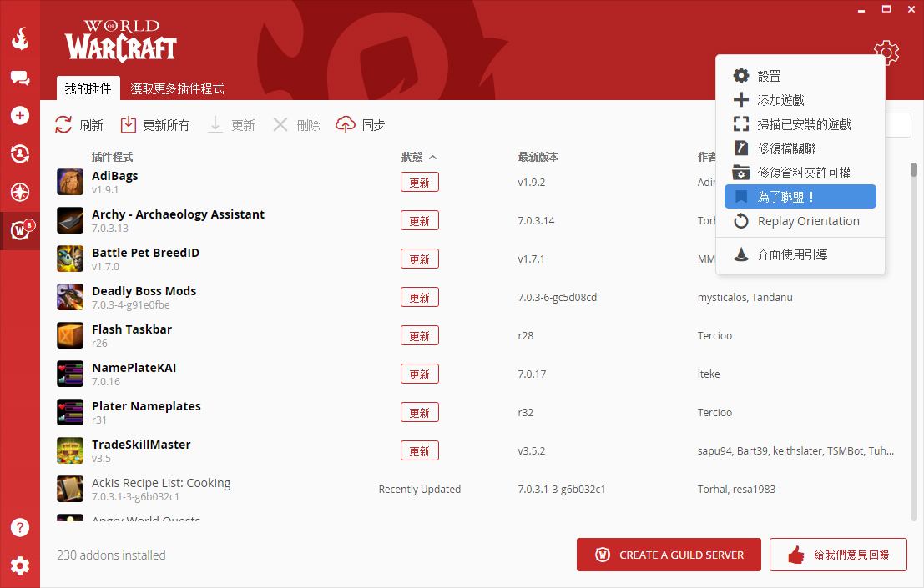Click 'Iteke' author cell
This screenshot has width=924, height=588.
[709, 374]
